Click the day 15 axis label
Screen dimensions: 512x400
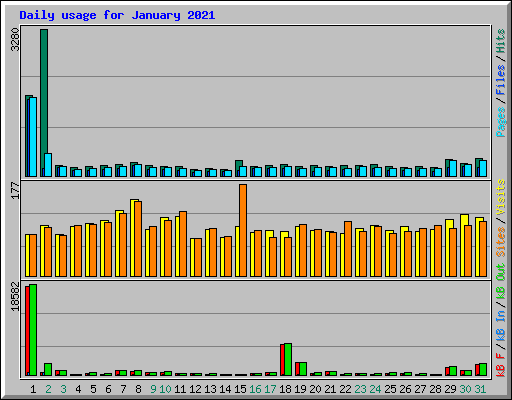(x=240, y=389)
